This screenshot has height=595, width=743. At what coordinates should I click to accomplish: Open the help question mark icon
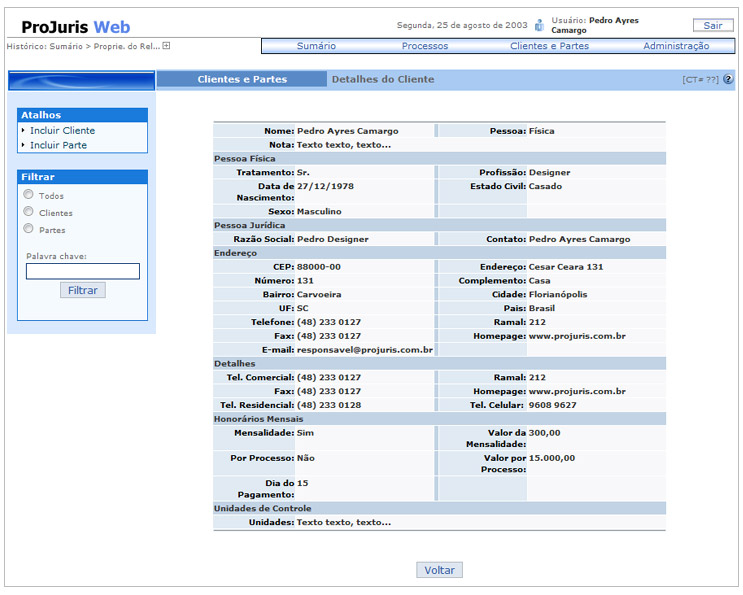click(728, 79)
